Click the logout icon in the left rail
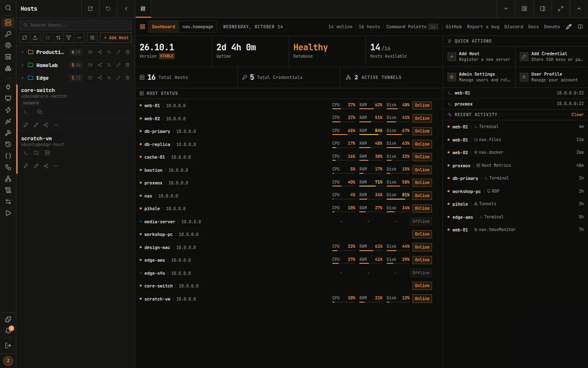 click(x=8, y=346)
